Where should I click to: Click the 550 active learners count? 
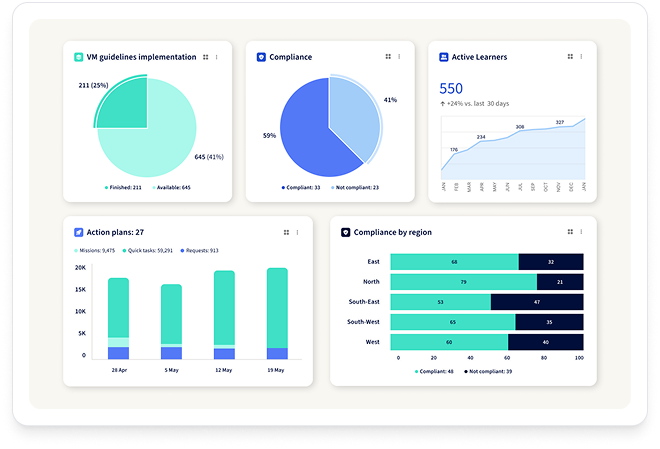[x=451, y=88]
